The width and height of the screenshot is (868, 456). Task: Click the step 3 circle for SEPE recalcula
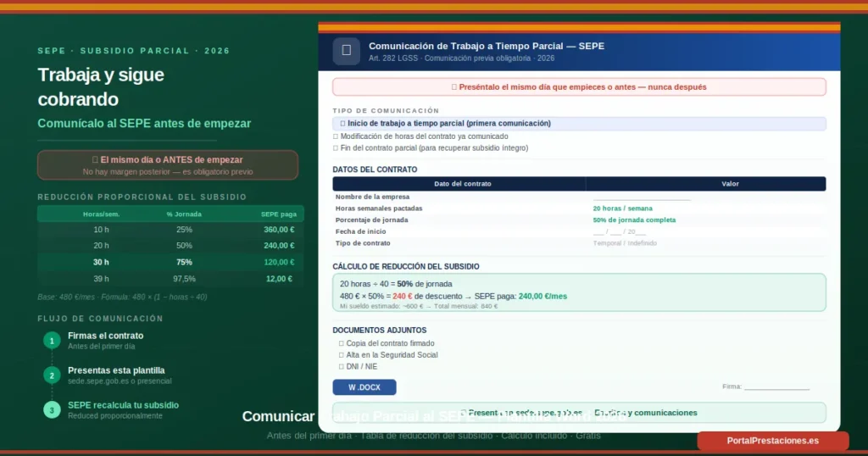pos(52,410)
